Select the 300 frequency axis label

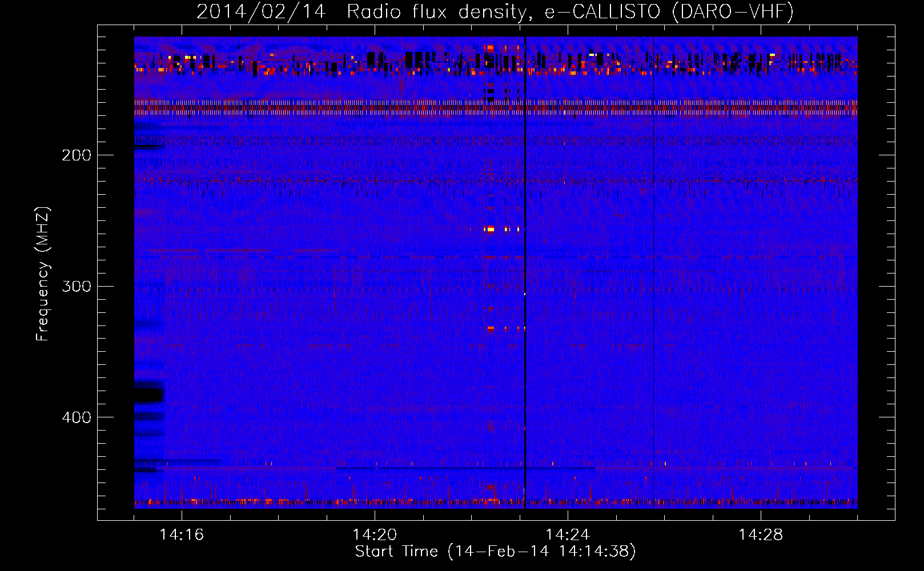coord(77,286)
